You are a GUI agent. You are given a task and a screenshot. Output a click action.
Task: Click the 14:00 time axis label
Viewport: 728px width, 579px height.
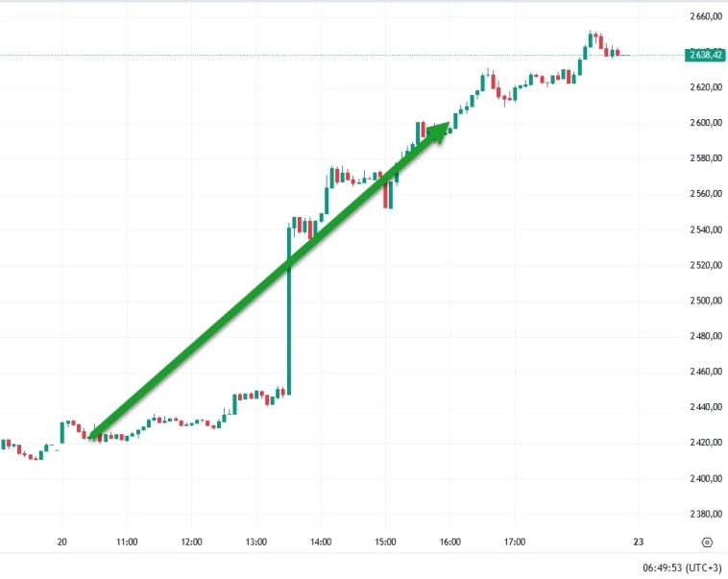[321, 542]
